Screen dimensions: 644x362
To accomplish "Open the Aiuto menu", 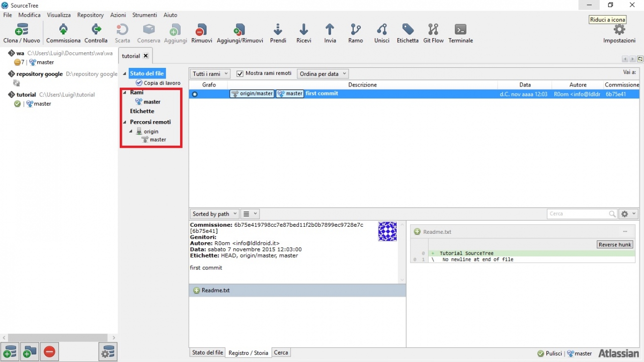I will [x=170, y=15].
